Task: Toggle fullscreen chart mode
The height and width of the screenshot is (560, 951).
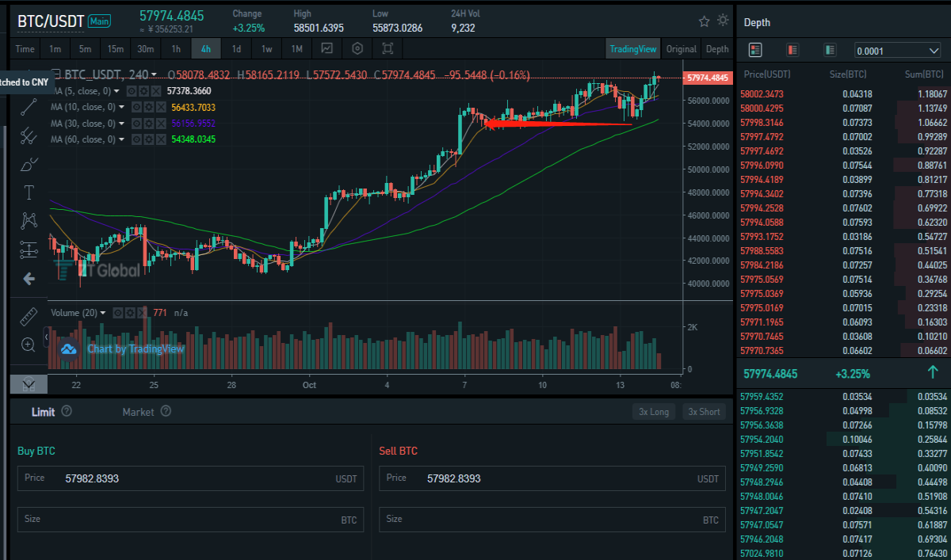Action: (x=388, y=49)
